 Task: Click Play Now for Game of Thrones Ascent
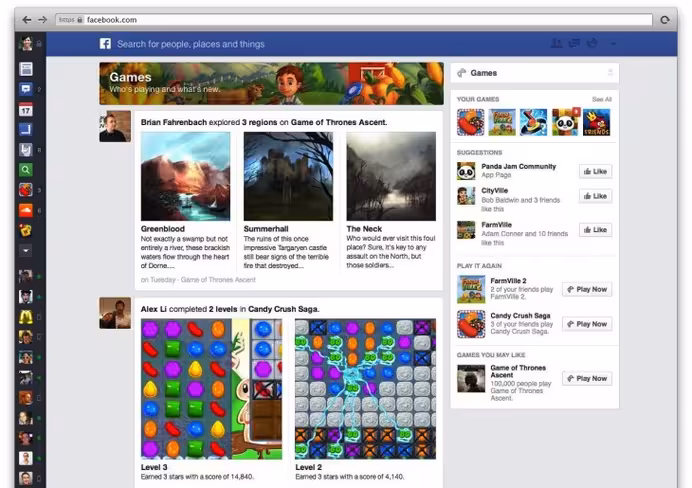(x=587, y=379)
